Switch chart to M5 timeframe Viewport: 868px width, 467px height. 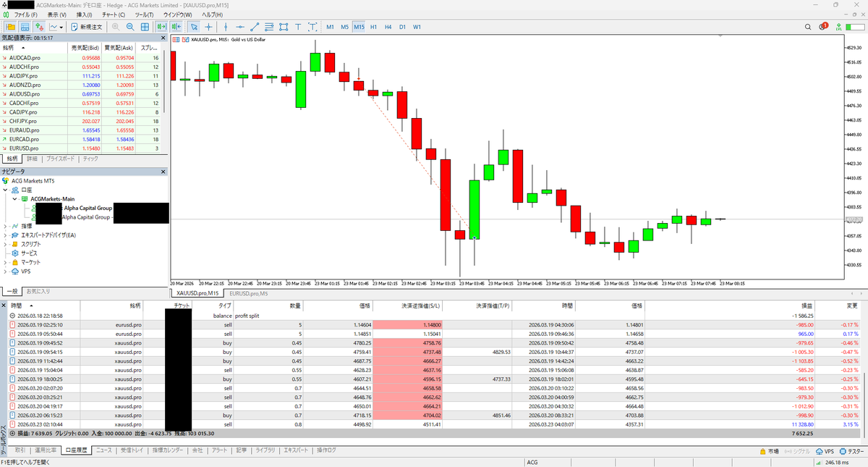click(x=344, y=28)
